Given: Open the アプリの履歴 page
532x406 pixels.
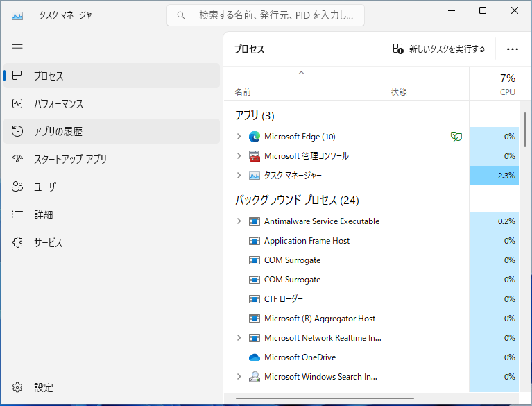Looking at the screenshot, I should 112,131.
